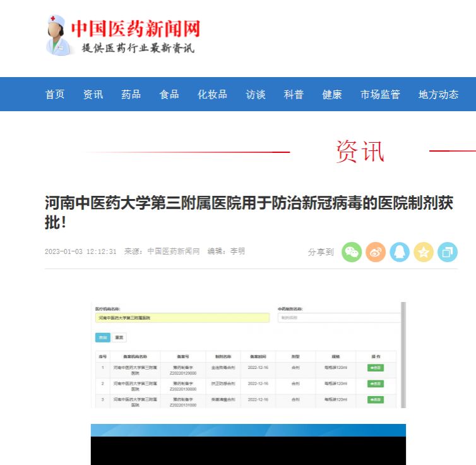Click the nurse mascot logo icon

click(x=57, y=35)
